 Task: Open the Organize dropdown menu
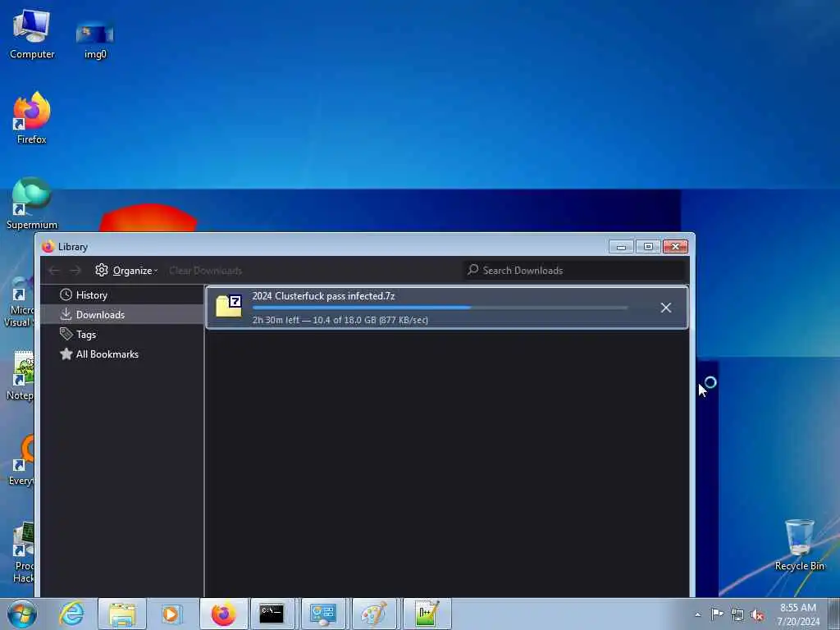tap(126, 271)
